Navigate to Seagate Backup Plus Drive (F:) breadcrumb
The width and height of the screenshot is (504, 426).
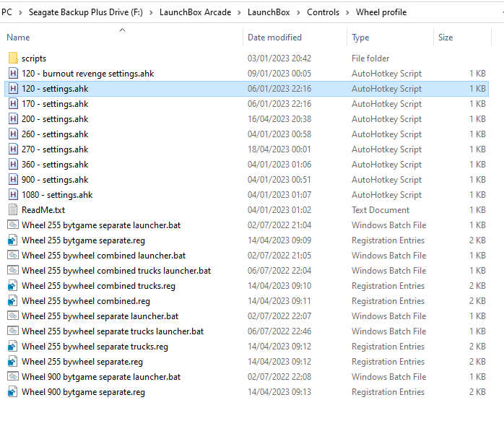pyautogui.click(x=86, y=12)
